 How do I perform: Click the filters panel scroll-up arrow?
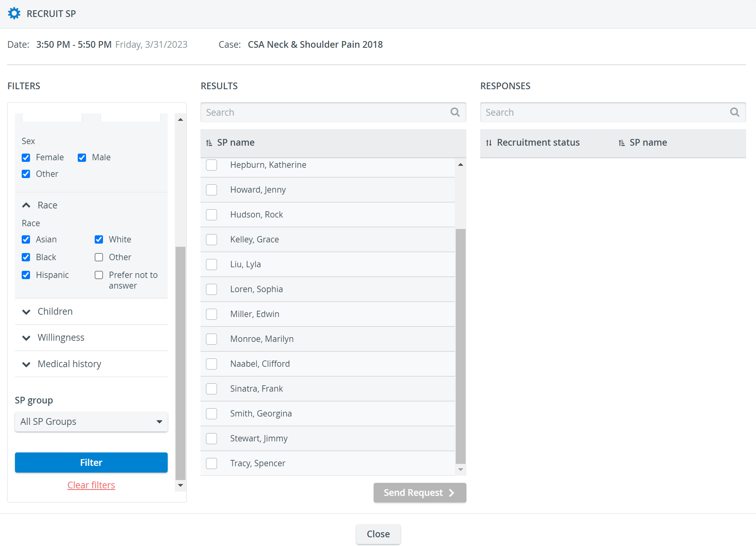pyautogui.click(x=180, y=119)
